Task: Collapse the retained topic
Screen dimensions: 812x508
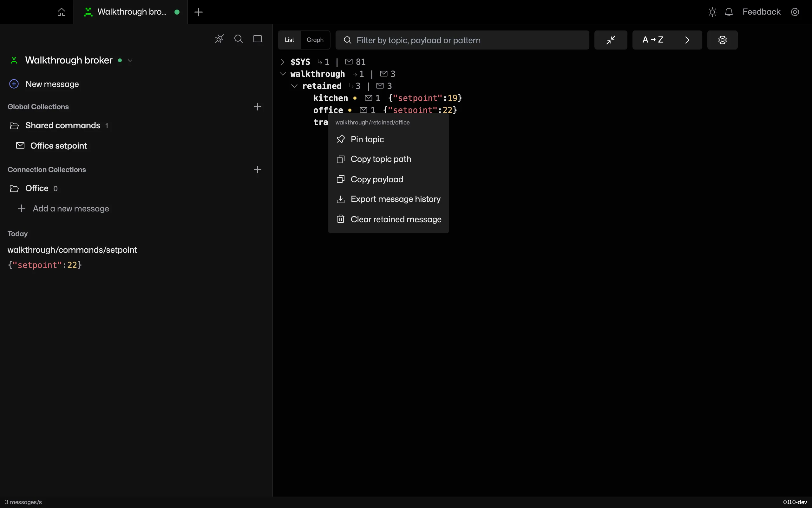Action: 294,86
